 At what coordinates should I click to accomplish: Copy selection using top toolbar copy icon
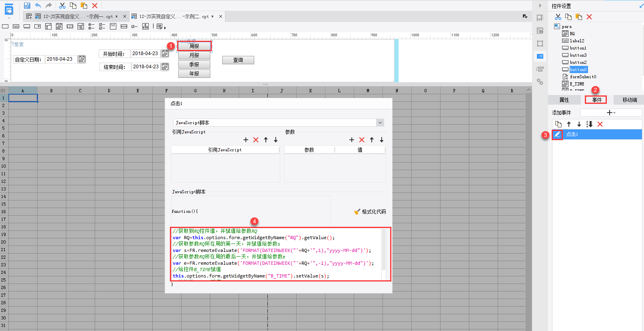73,6
